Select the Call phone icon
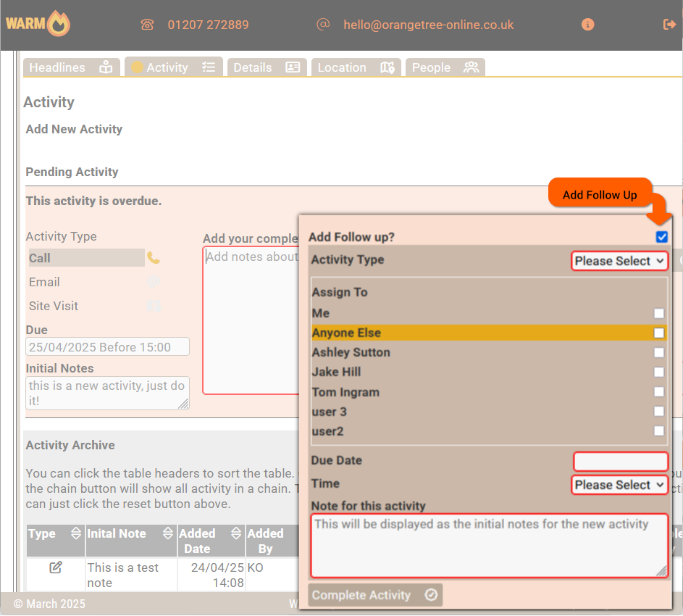Screen dimensions: 683x616 coord(154,258)
